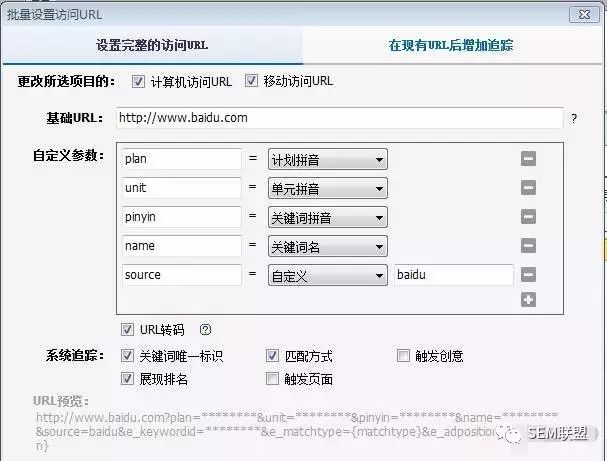607x461 pixels.
Task: Remove the unit parameter row
Action: click(x=528, y=187)
